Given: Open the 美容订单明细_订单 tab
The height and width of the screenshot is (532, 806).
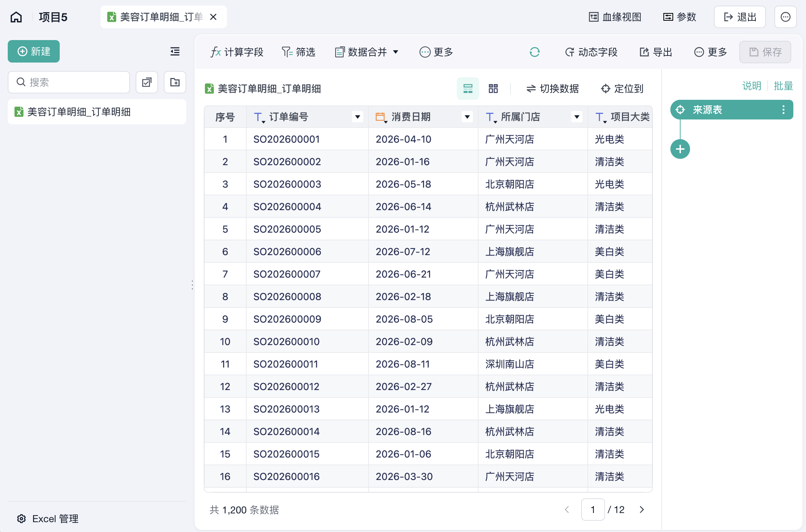Looking at the screenshot, I should click(x=163, y=17).
